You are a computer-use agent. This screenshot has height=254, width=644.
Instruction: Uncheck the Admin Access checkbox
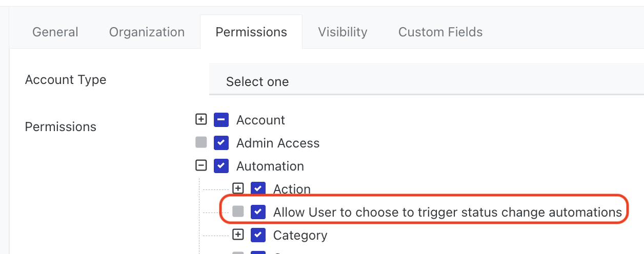pyautogui.click(x=221, y=143)
